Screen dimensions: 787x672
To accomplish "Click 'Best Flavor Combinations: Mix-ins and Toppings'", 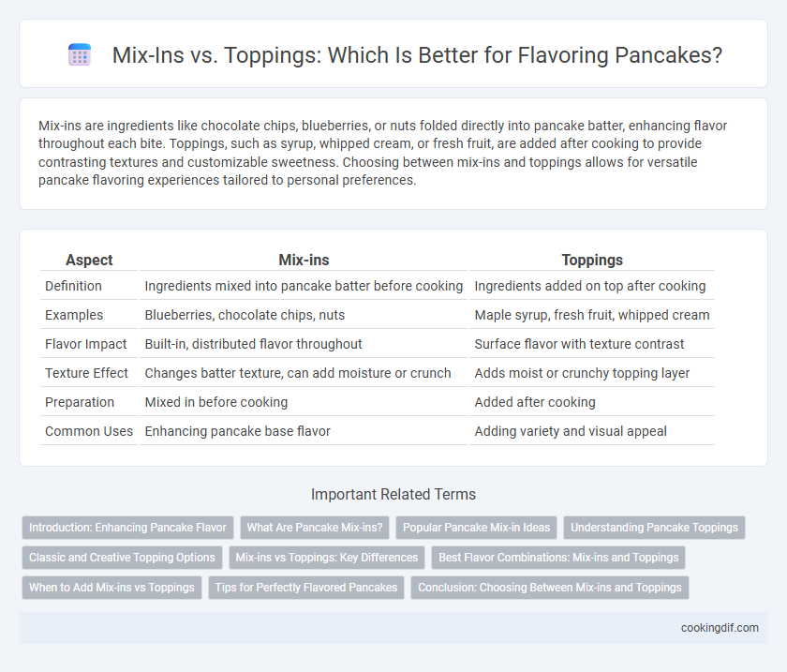I will coord(558,558).
